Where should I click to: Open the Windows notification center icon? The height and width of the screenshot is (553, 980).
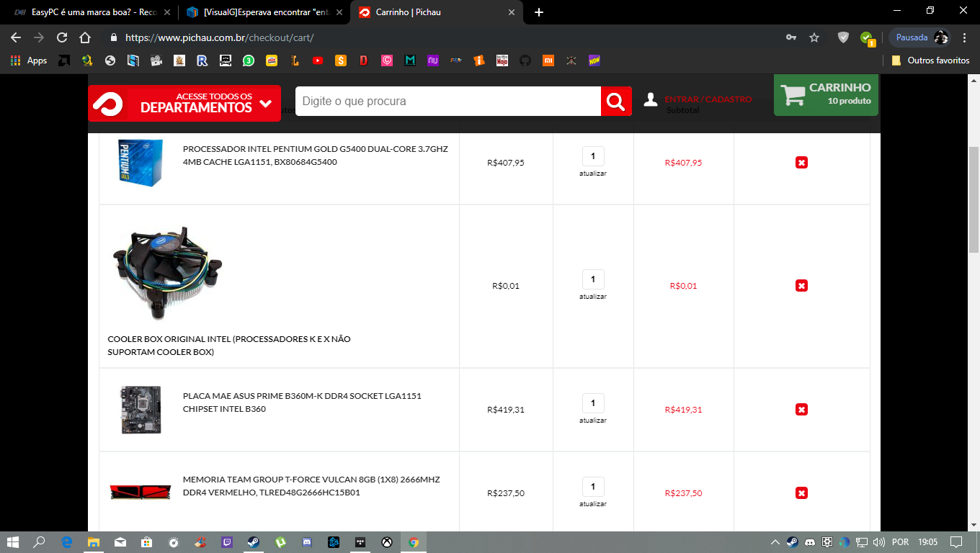[x=956, y=541]
